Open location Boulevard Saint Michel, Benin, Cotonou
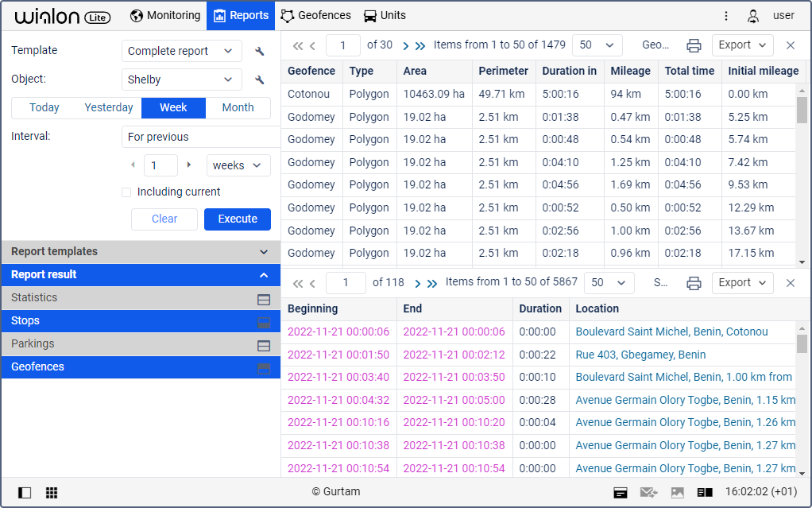The width and height of the screenshot is (812, 508). click(671, 332)
